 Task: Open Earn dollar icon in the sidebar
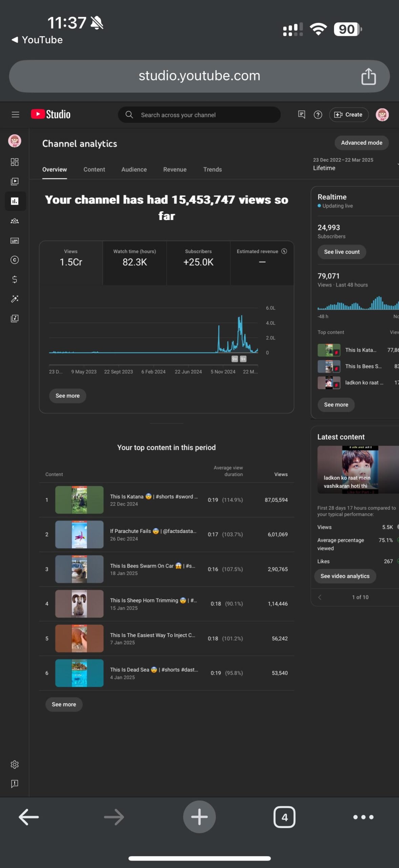15,279
